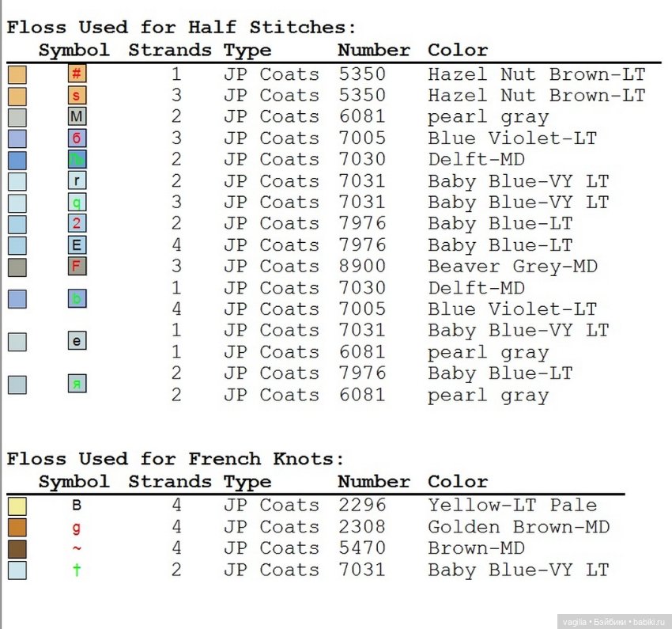Pick the Yellow-LT Pale color swatch

point(17,506)
